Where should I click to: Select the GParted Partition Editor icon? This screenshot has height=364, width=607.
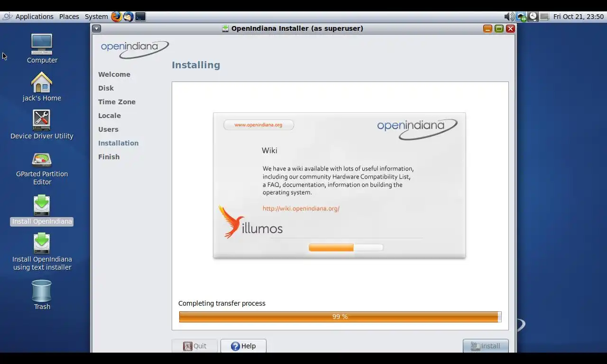[x=42, y=168]
